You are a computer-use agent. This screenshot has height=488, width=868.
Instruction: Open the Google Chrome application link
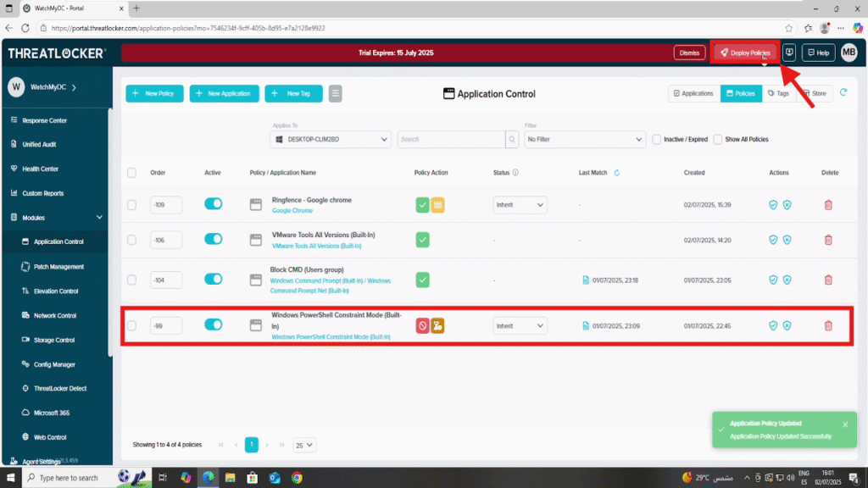pos(292,211)
